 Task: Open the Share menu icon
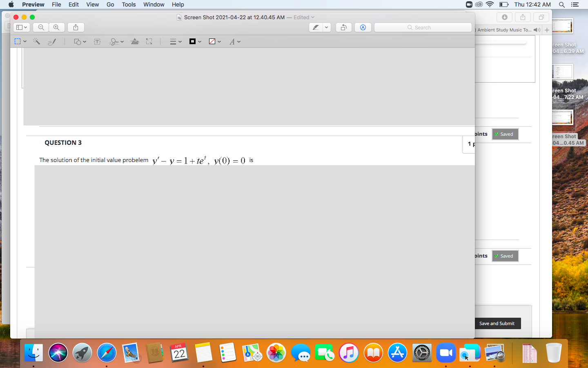76,27
